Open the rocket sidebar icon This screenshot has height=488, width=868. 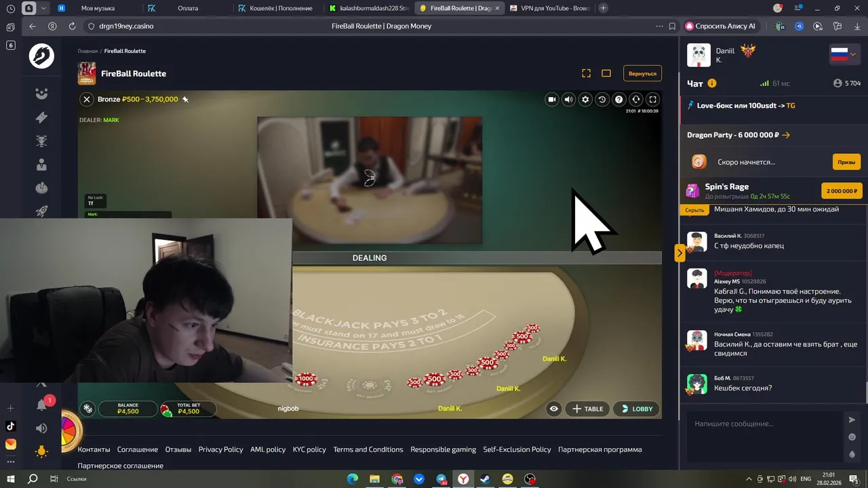(41, 211)
